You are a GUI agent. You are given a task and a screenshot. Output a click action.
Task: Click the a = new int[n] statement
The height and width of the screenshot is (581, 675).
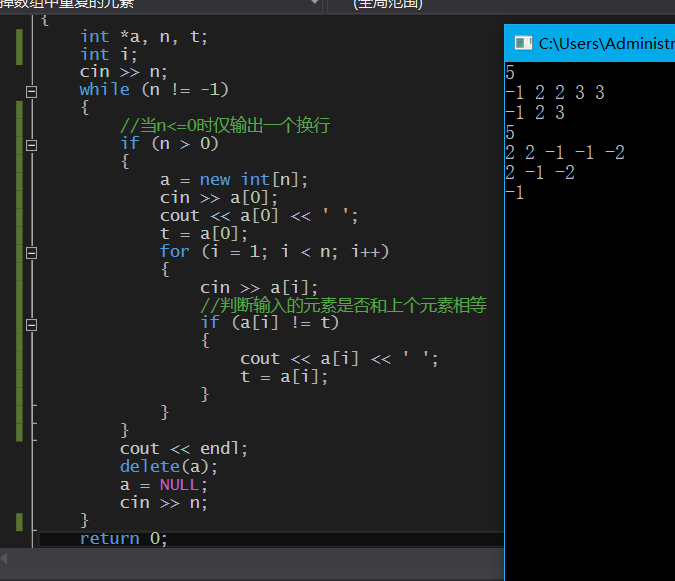[x=234, y=180]
